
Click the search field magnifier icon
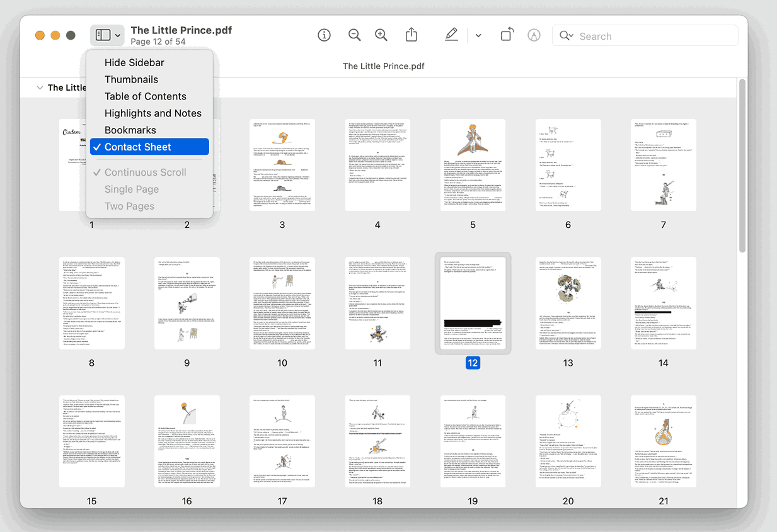566,35
